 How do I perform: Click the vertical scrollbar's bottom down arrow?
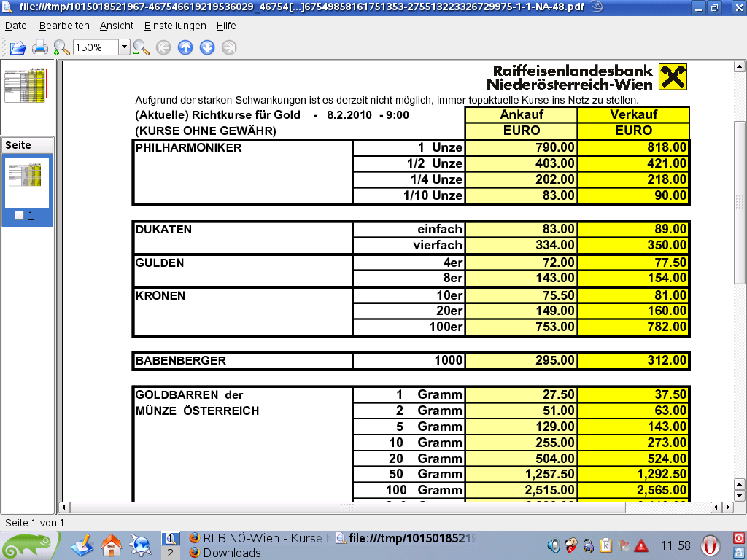click(740, 496)
